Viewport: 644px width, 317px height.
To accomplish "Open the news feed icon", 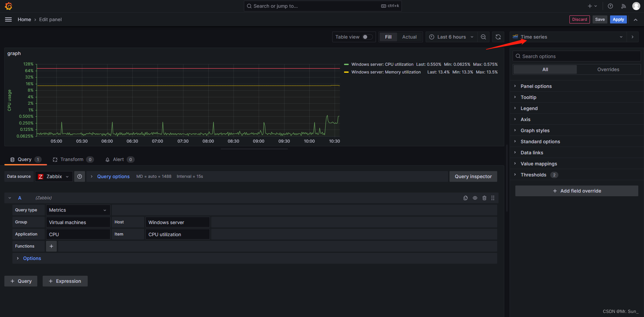I will [623, 6].
